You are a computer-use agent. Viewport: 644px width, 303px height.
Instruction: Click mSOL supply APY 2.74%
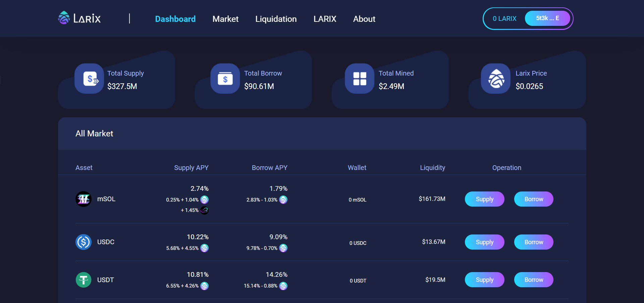click(x=200, y=188)
